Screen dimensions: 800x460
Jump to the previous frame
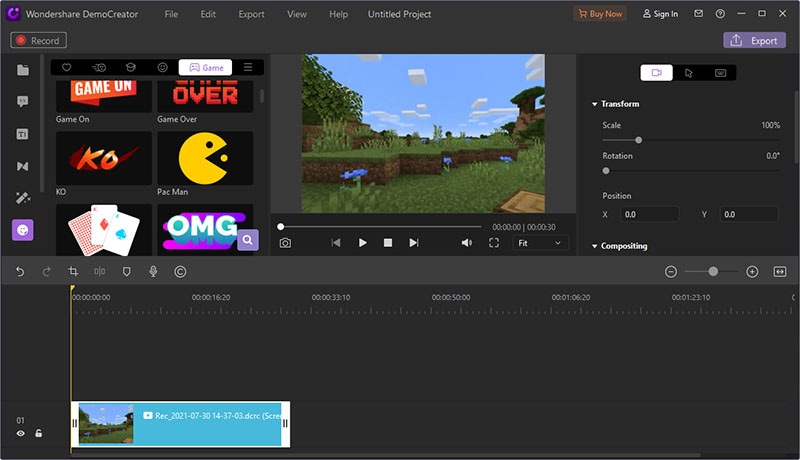click(336, 243)
